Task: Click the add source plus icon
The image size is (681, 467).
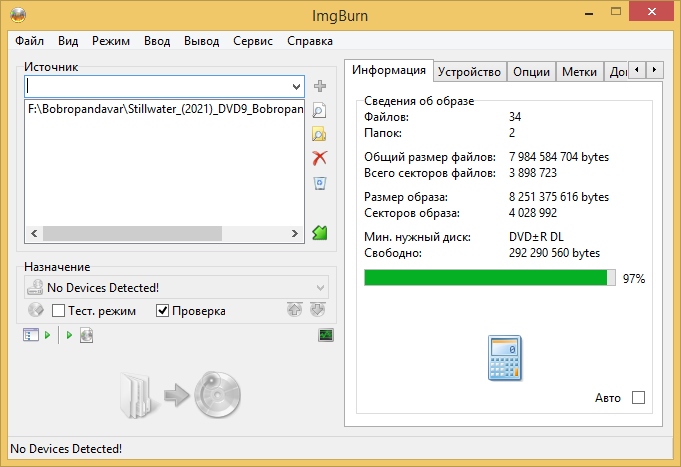Action: (x=320, y=86)
